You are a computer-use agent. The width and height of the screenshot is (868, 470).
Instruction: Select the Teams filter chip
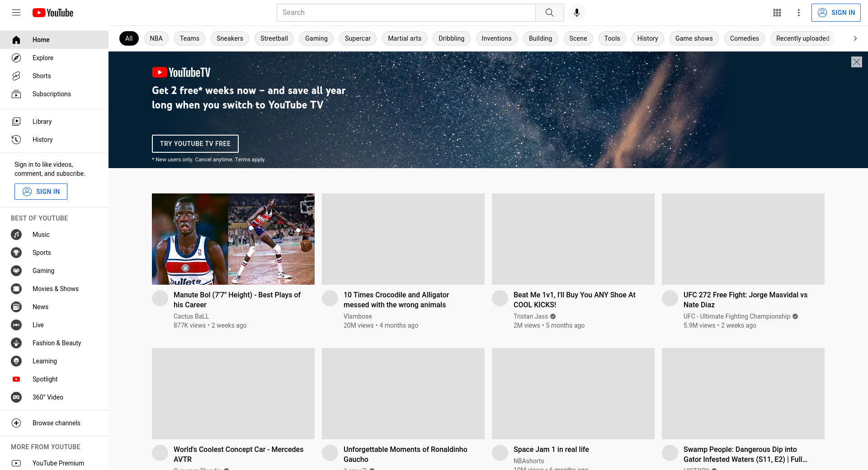click(x=189, y=38)
